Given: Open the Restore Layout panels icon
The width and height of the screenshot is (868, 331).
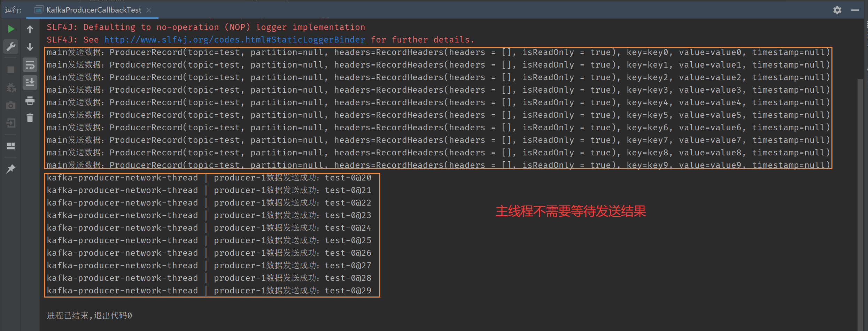Looking at the screenshot, I should tap(11, 146).
